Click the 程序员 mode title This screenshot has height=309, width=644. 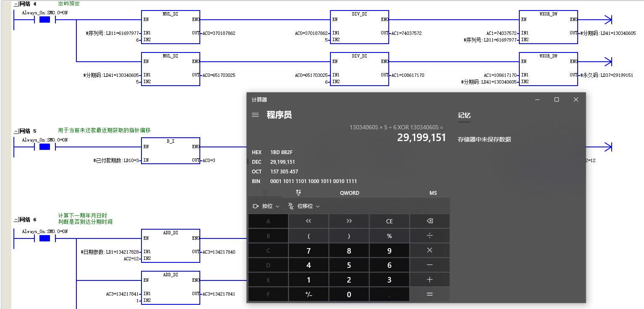click(x=279, y=115)
